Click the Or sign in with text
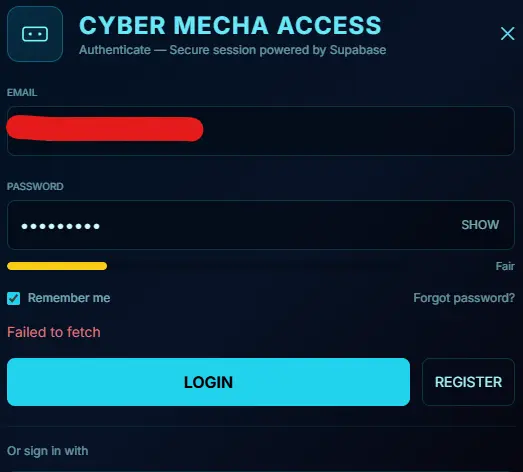Screen dimensions: 523x472 (48, 451)
